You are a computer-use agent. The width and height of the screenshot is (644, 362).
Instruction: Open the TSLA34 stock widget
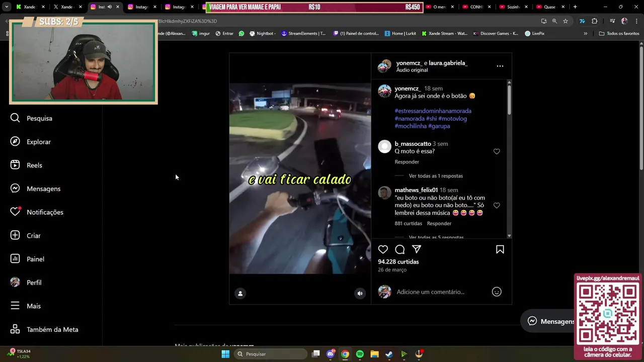20,354
